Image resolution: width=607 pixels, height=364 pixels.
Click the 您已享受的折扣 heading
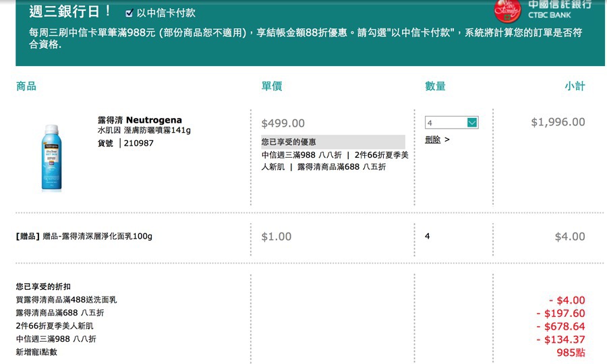(43, 286)
